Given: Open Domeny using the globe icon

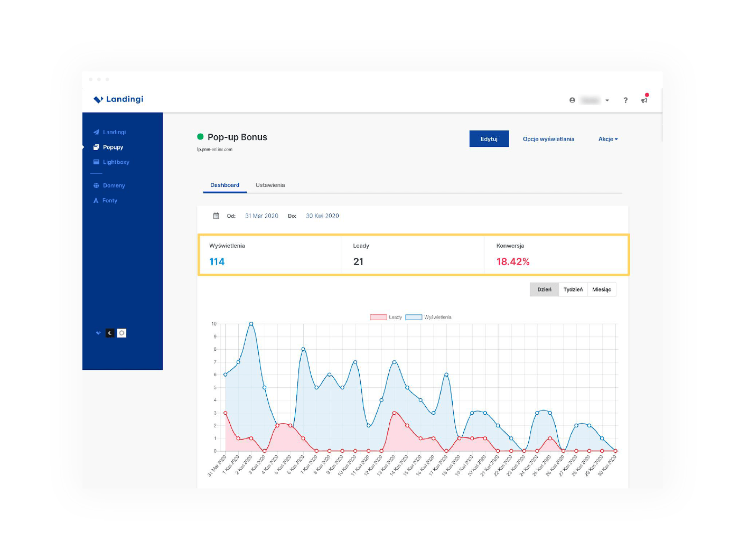Looking at the screenshot, I should click(x=96, y=185).
